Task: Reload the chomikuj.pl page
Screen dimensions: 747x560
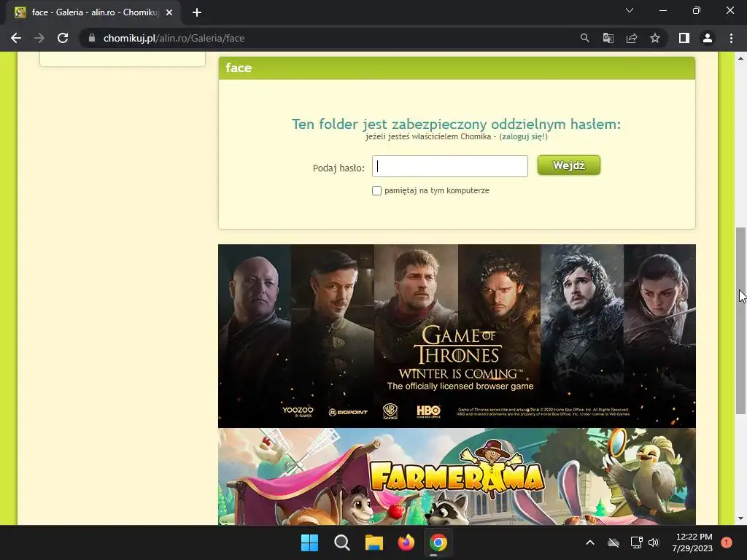Action: tap(63, 38)
